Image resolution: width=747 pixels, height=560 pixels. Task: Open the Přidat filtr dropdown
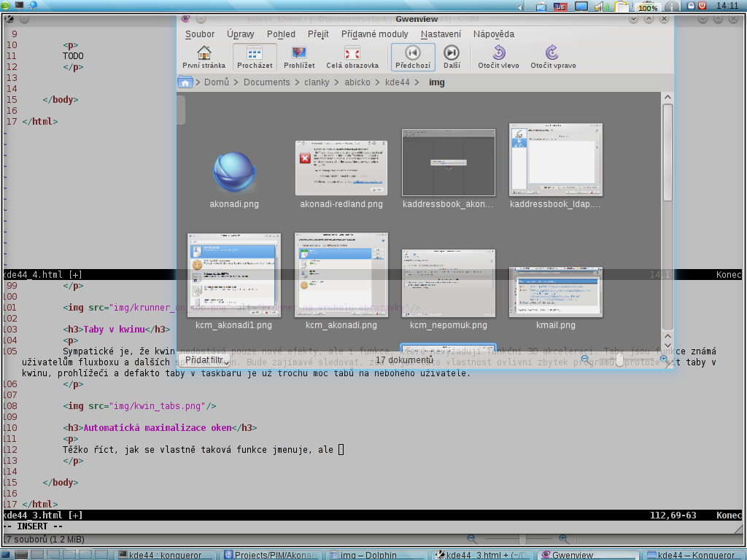pos(204,360)
